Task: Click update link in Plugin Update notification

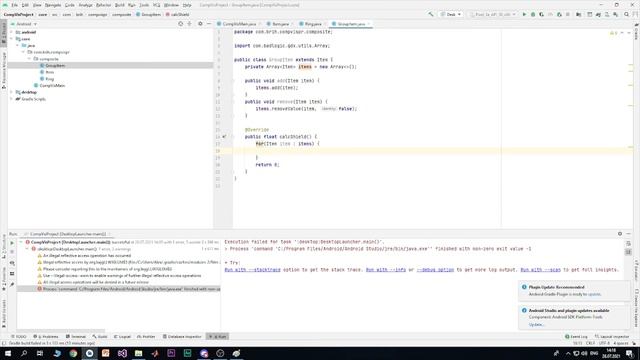Action: point(594,294)
